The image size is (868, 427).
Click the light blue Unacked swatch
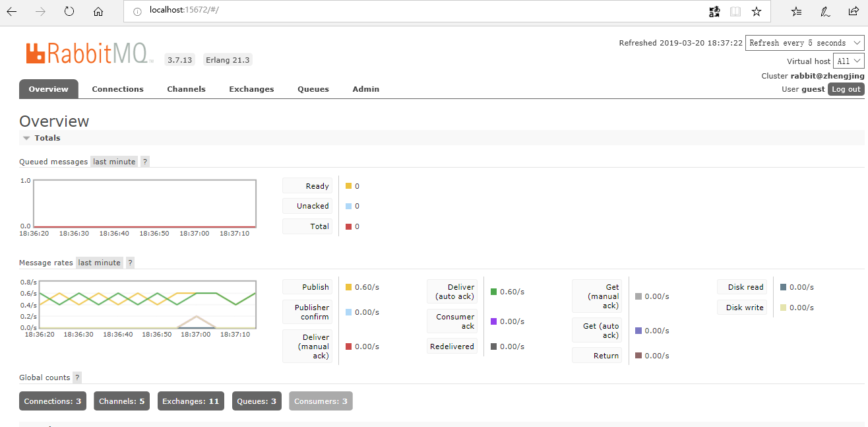(x=349, y=206)
